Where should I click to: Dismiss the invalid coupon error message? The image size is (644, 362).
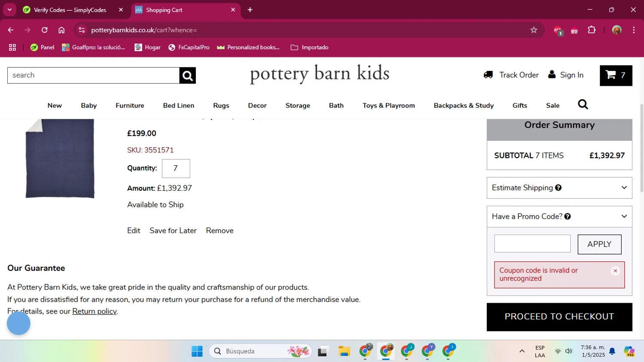[x=615, y=271]
